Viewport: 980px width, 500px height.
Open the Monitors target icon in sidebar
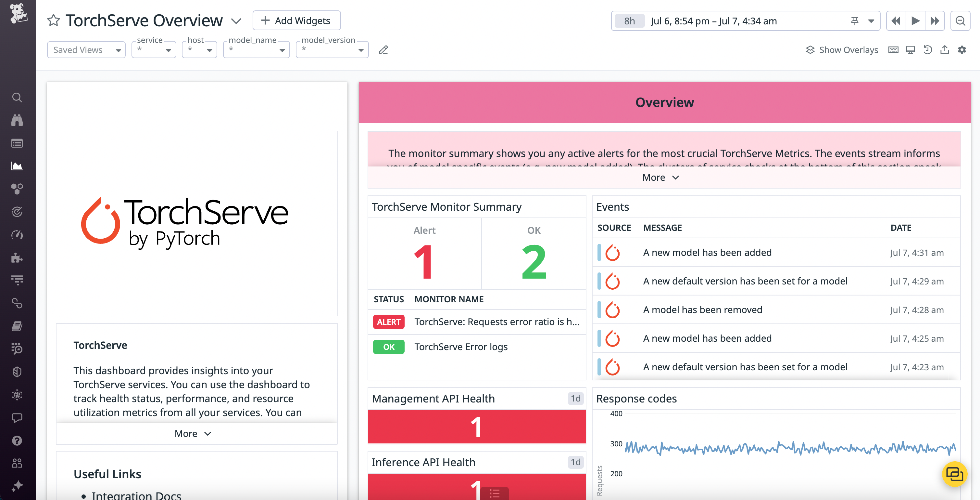click(17, 212)
